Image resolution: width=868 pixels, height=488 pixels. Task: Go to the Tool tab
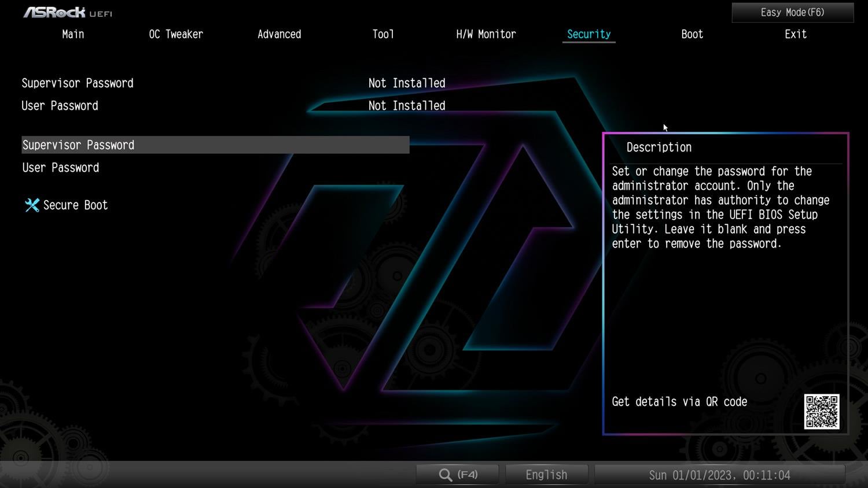(x=382, y=34)
